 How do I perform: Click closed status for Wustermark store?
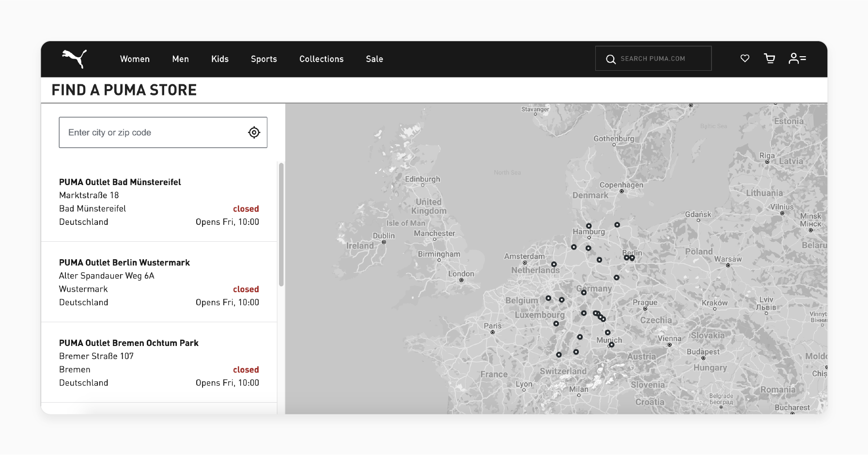coord(246,289)
